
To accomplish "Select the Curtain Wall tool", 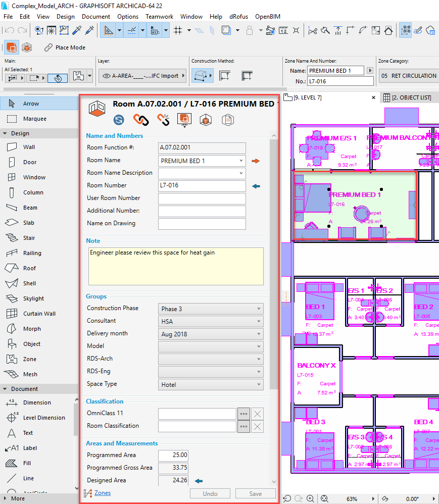I will point(40,314).
